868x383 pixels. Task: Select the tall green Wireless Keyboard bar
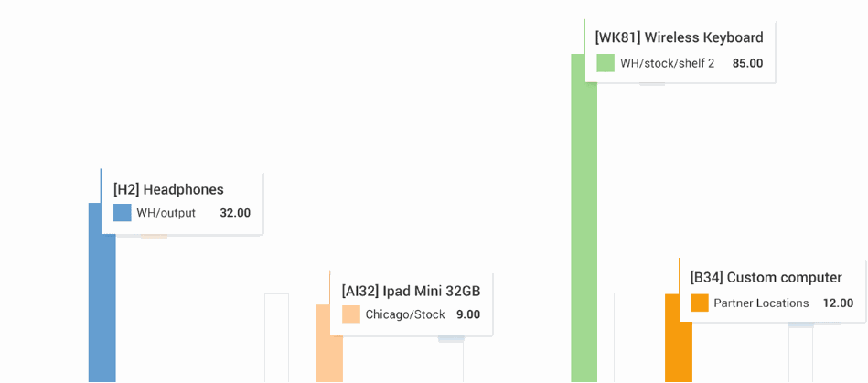coord(584,229)
